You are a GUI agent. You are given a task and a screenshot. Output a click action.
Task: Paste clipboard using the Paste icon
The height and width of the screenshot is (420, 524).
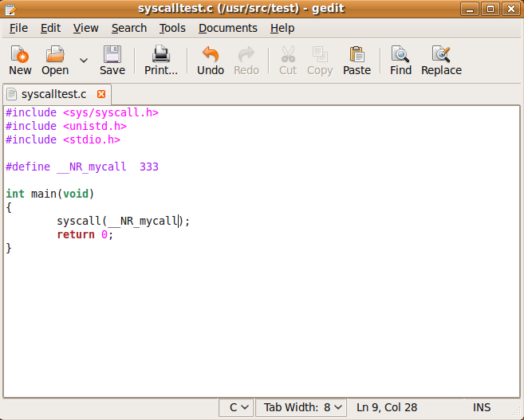click(357, 61)
